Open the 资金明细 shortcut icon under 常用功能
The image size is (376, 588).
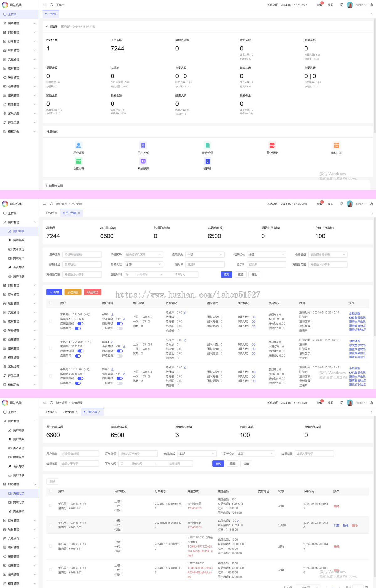pos(207,146)
